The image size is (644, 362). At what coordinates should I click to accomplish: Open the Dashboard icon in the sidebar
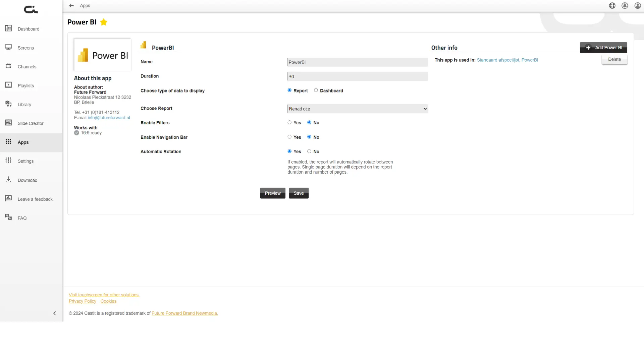pyautogui.click(x=8, y=28)
